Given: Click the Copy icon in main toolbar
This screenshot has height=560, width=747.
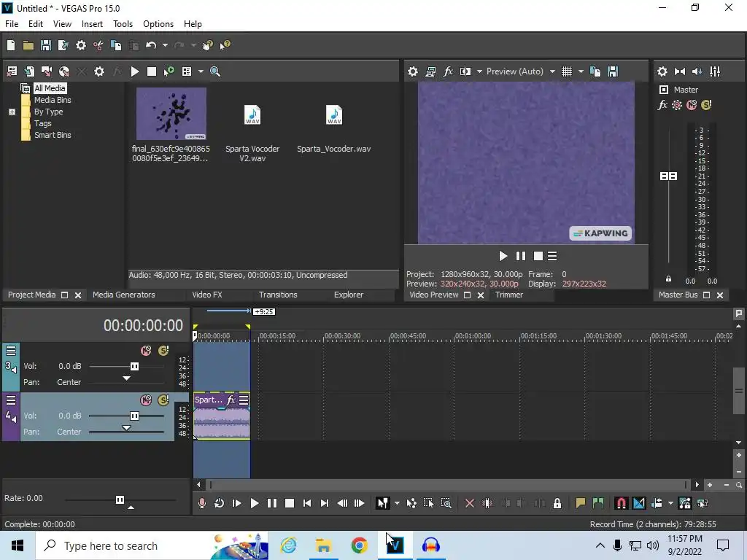Looking at the screenshot, I should click(x=116, y=45).
